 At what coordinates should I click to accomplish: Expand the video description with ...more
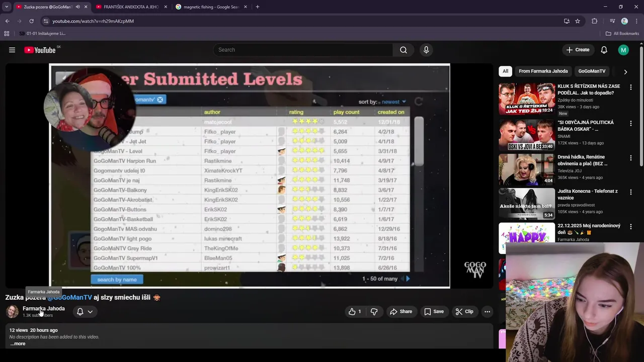[18, 344]
